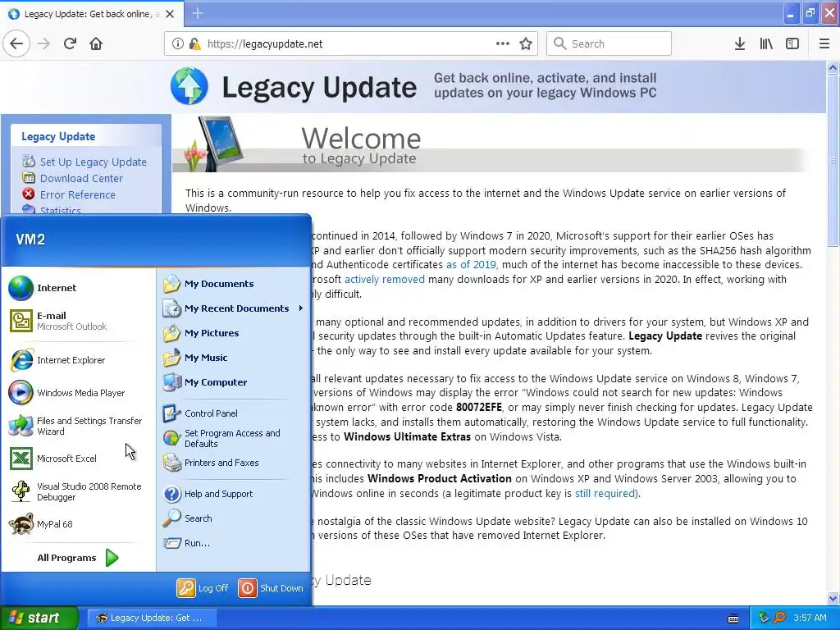Click the Legacy Update globe logo

[x=189, y=86]
